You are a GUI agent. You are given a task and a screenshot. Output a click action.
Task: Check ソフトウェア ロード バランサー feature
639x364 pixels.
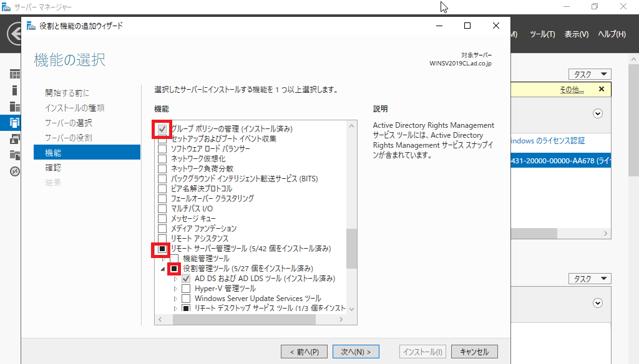tap(162, 149)
